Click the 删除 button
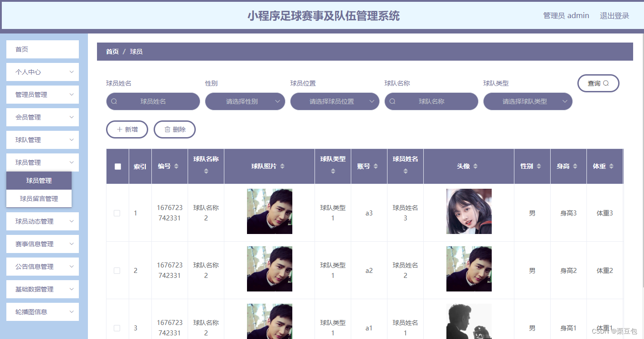 [174, 129]
